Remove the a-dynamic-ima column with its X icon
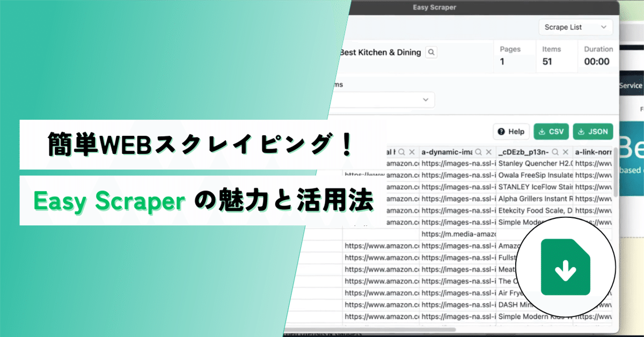 pyautogui.click(x=488, y=152)
